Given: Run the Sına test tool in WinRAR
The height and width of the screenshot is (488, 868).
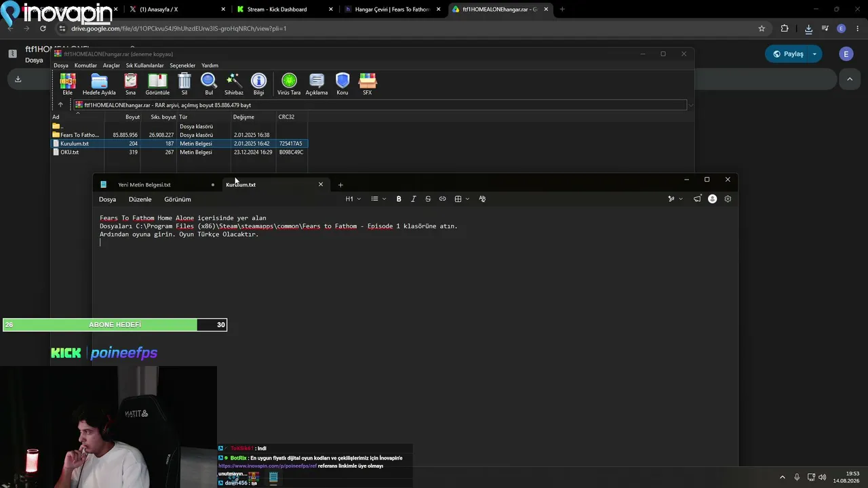Looking at the screenshot, I should [130, 84].
